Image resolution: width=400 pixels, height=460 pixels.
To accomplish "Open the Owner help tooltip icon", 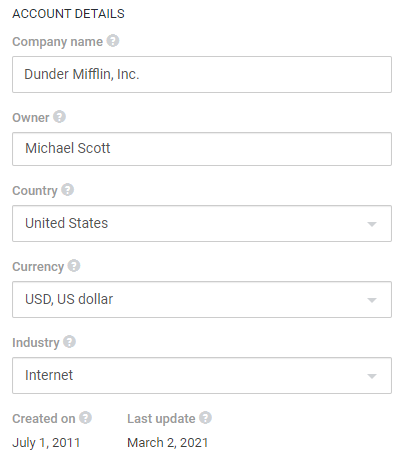I will pos(59,117).
